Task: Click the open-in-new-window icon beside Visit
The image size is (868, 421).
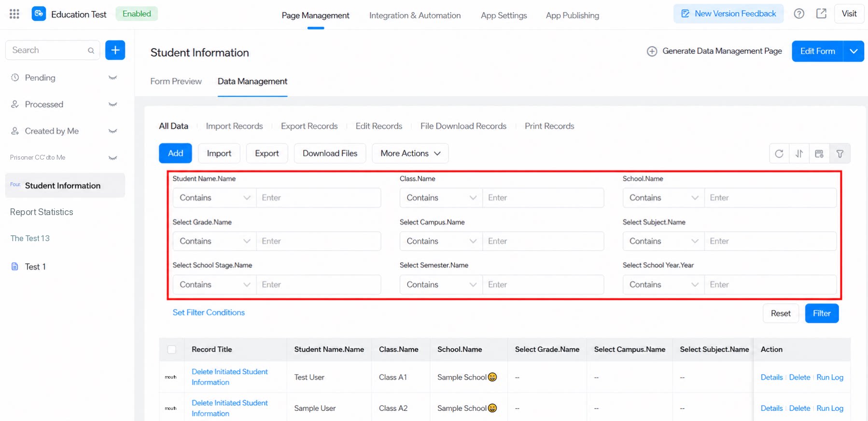Action: click(821, 14)
